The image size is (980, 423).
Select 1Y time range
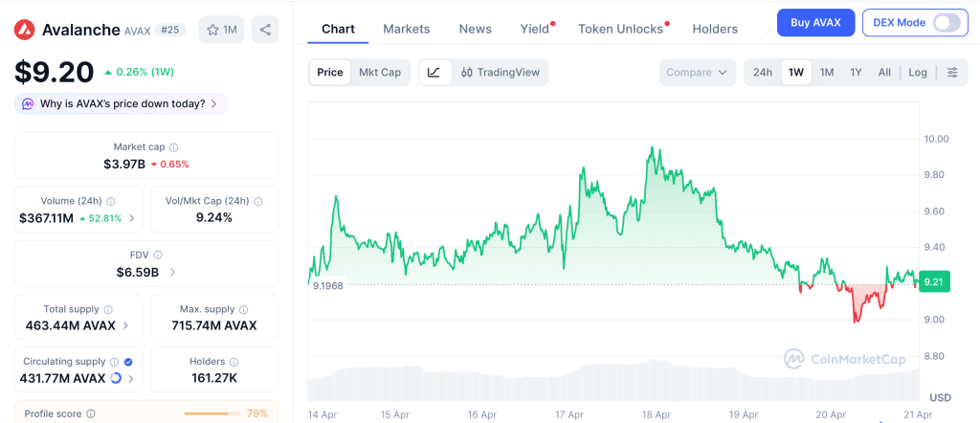pos(856,73)
